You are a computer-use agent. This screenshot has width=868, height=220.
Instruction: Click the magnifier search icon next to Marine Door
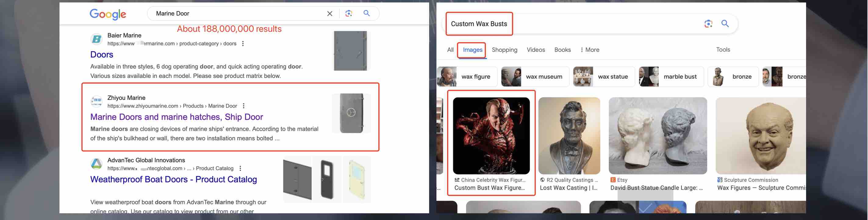click(x=367, y=13)
